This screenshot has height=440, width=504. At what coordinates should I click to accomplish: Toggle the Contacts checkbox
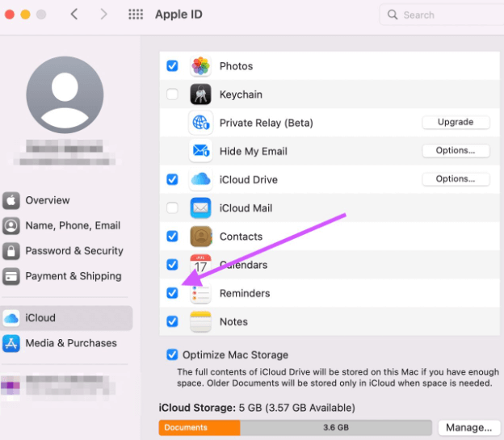172,237
